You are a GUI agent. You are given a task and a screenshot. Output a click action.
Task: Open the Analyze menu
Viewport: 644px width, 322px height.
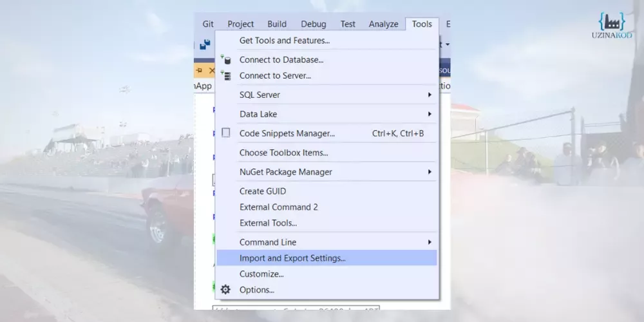click(x=383, y=24)
